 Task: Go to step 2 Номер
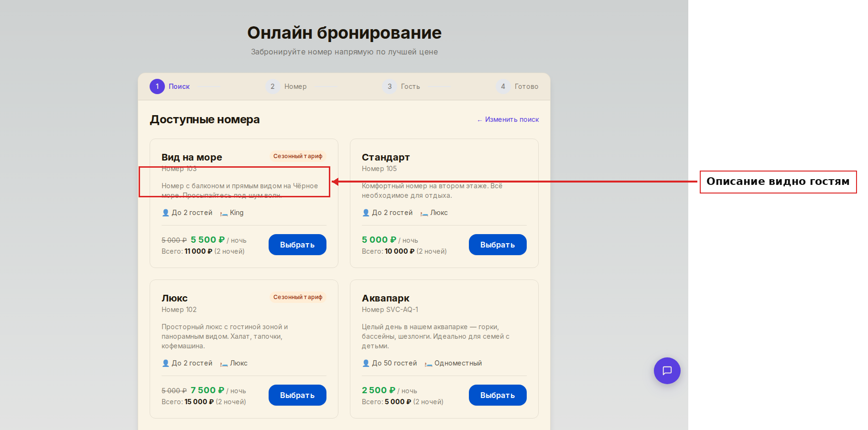pyautogui.click(x=286, y=86)
